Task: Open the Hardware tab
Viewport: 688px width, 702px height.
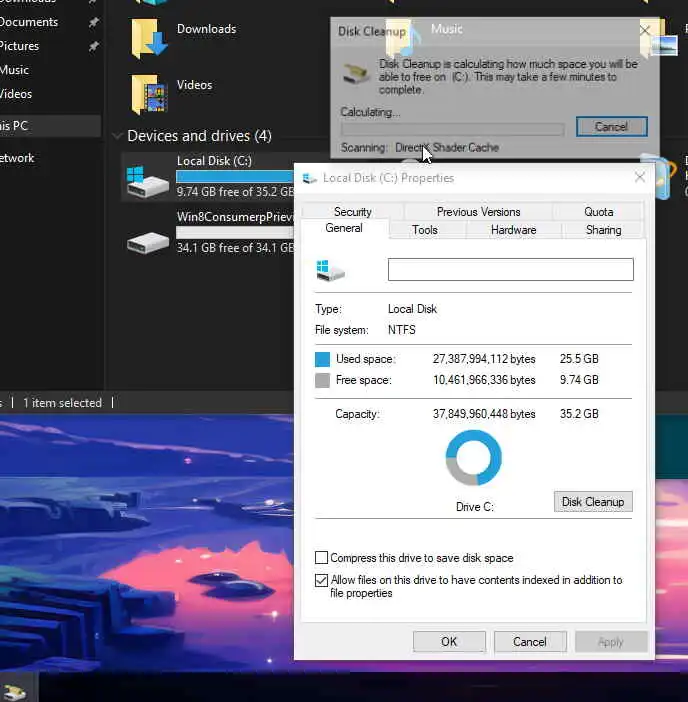Action: pyautogui.click(x=513, y=230)
